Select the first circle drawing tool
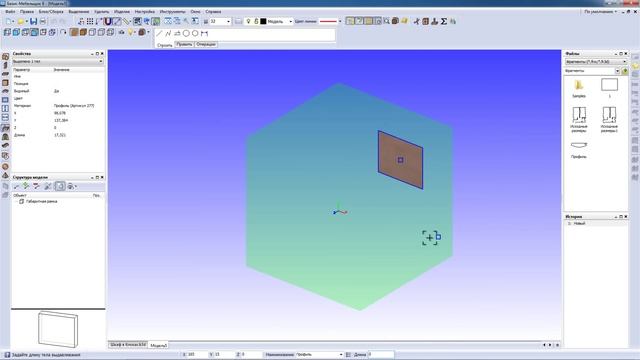Image resolution: width=640 pixels, height=360 pixels. 186,33
